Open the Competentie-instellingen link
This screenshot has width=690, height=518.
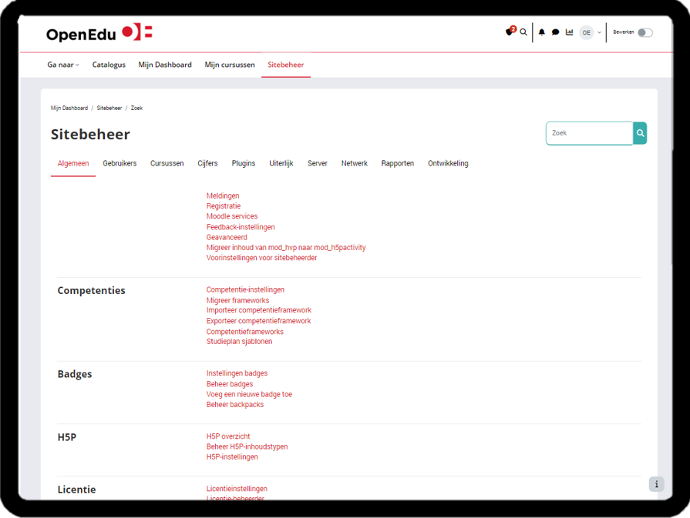coord(245,290)
